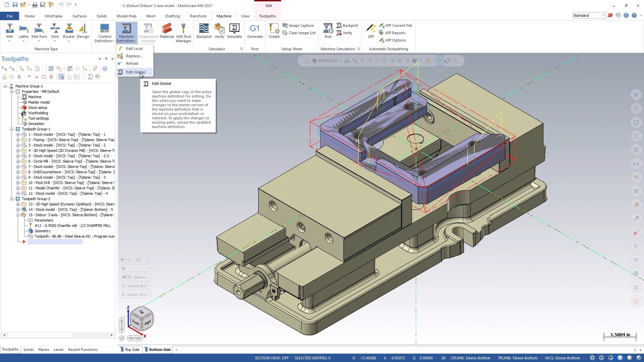The height and width of the screenshot is (362, 644).
Task: Open the AutoCursor dropdown
Action: pyautogui.click(x=341, y=61)
